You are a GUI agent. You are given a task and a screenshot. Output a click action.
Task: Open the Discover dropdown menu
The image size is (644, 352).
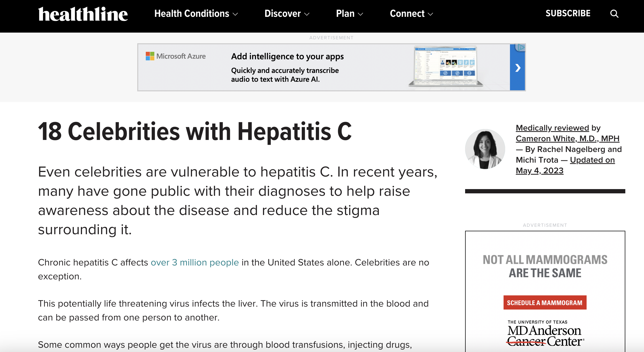(286, 14)
